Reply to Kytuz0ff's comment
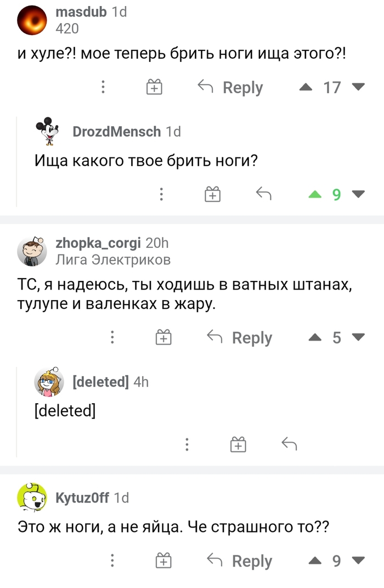The width and height of the screenshot is (384, 588). [240, 561]
